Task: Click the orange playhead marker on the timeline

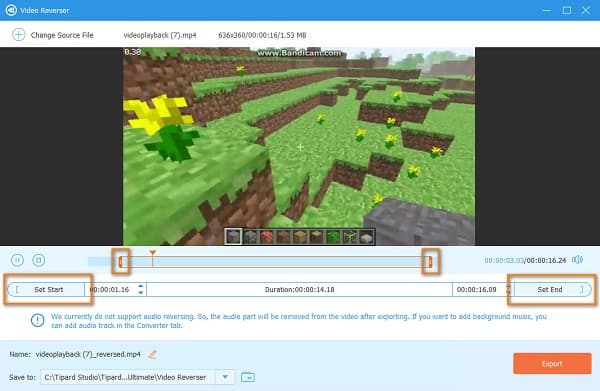Action: tap(153, 253)
